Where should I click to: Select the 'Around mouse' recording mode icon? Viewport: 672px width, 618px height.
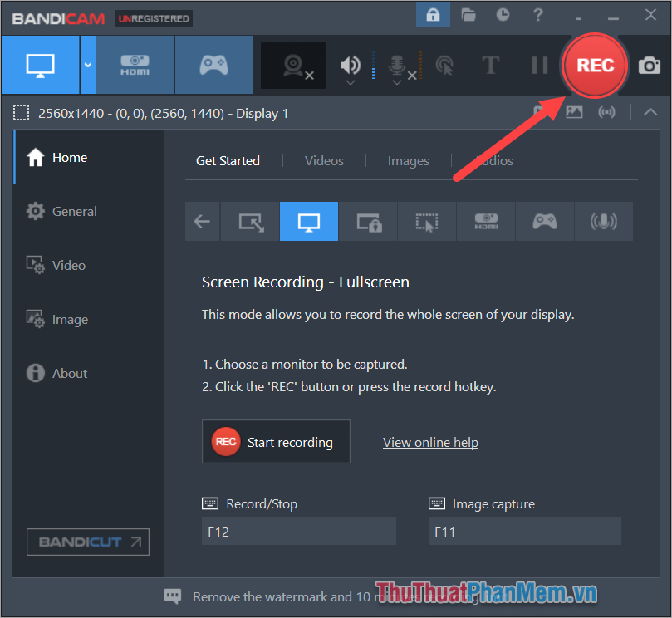click(x=426, y=221)
